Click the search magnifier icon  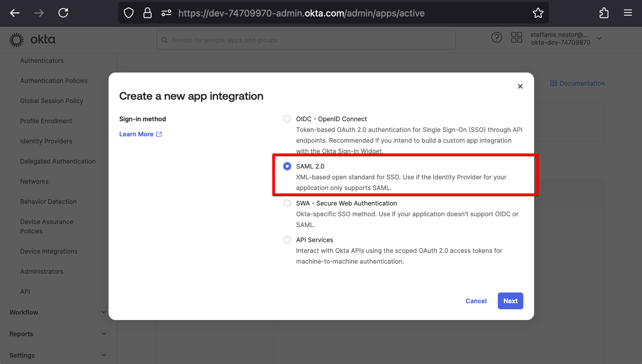164,40
